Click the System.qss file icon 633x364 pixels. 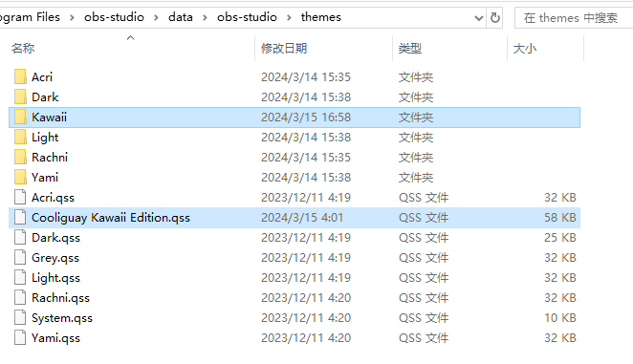(x=20, y=317)
